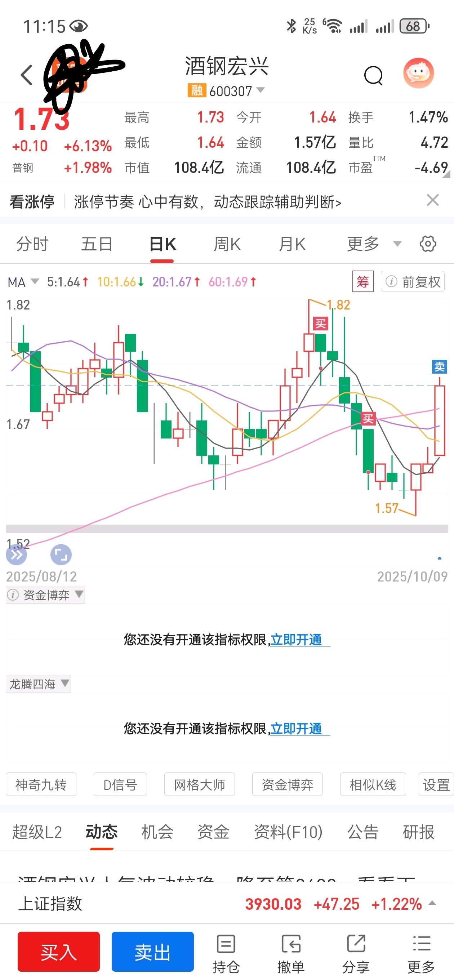Viewport: 454px width, 980px height.
Task: Toggle the eye icon in status bar
Action: point(79,26)
